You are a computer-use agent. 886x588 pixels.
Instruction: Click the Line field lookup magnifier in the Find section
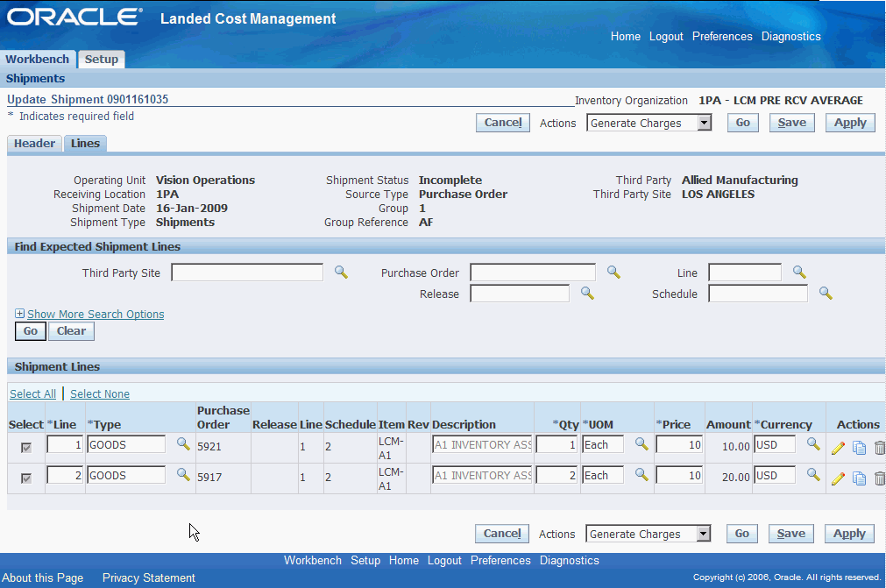click(x=799, y=273)
